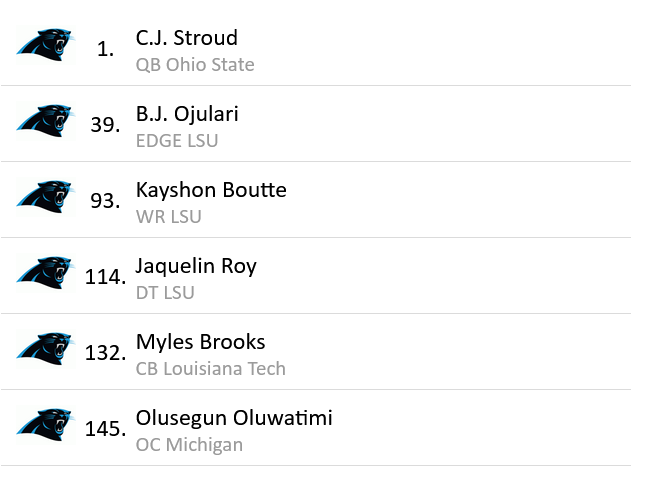Click the Panthers logo beside C.J. Stroud
The height and width of the screenshot is (484, 651).
pos(45,45)
